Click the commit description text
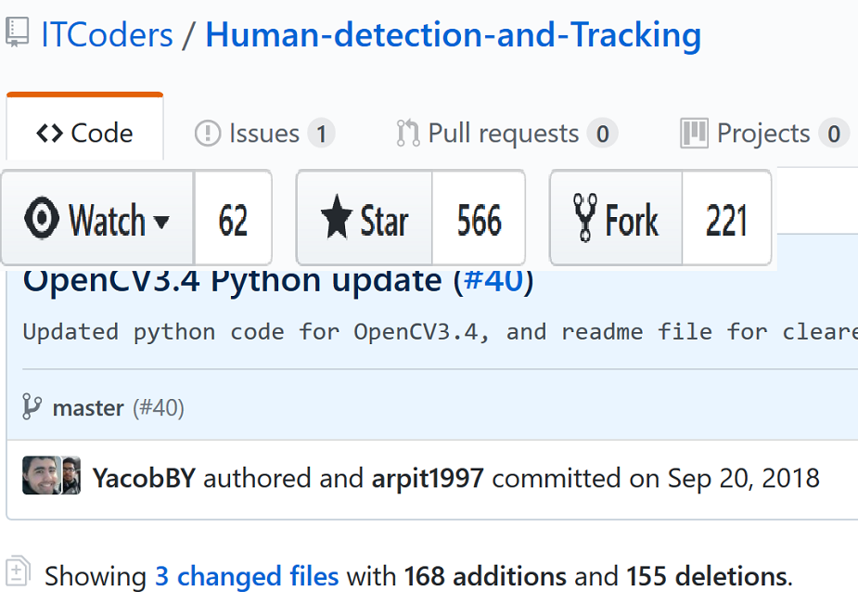 [x=440, y=332]
